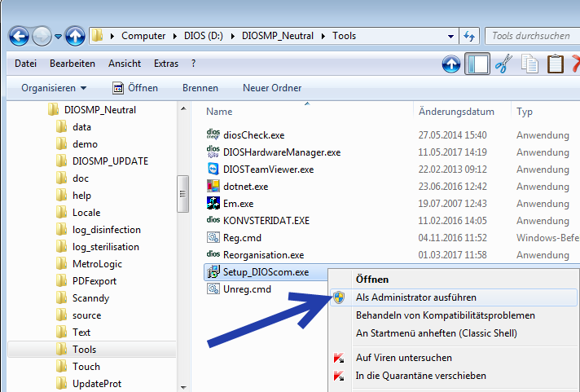Open the Ansicht menu
The image size is (580, 392).
125,64
